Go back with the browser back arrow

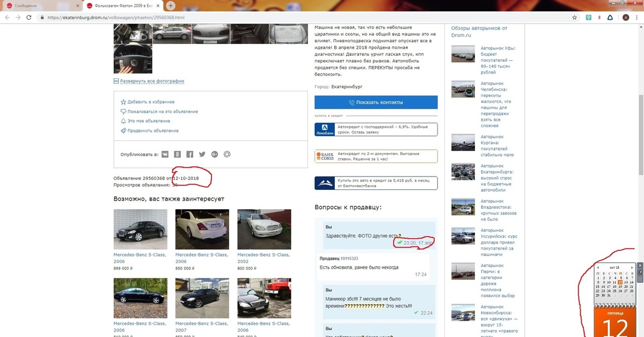click(7, 17)
